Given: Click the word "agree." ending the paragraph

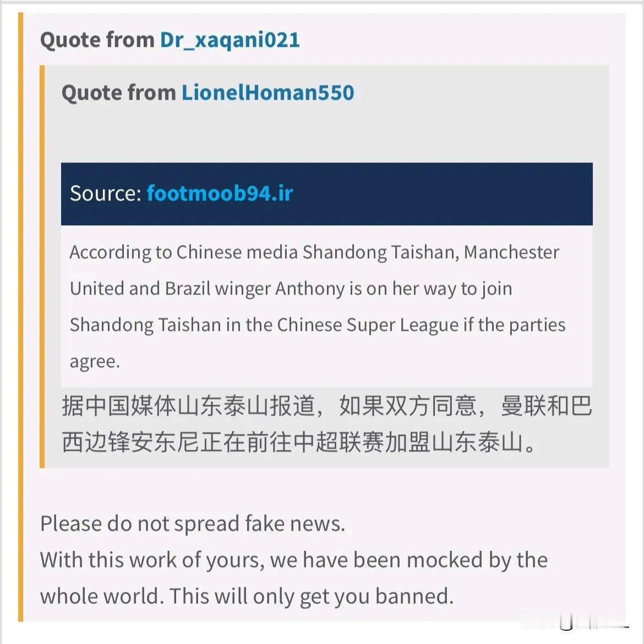Looking at the screenshot, I should click(95, 362).
